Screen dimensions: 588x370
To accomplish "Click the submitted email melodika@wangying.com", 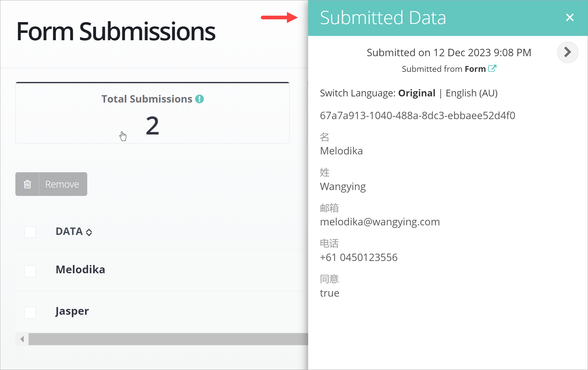I will coord(380,222).
